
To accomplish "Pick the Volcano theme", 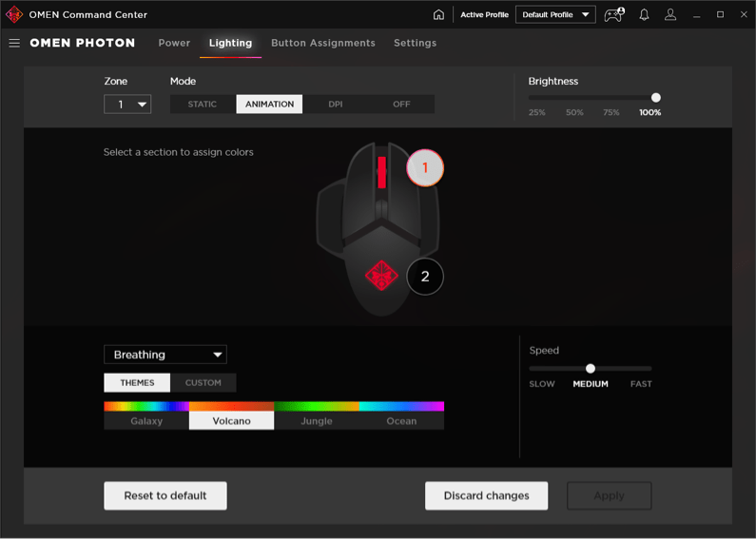I will 231,415.
